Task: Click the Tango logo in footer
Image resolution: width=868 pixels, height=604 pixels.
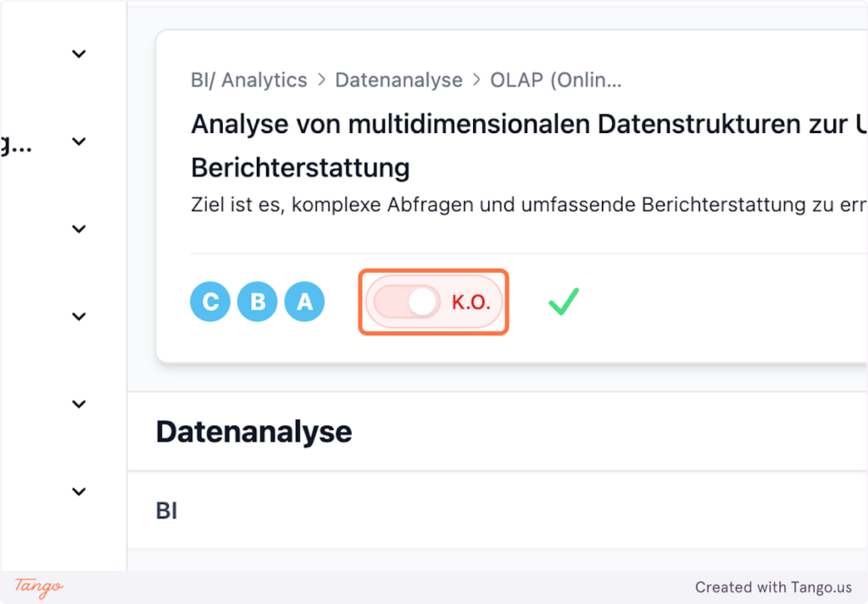Action: 39,586
